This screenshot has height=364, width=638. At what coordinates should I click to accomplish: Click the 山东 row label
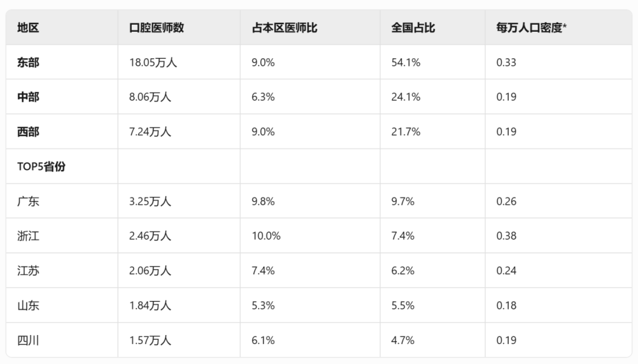coord(28,306)
